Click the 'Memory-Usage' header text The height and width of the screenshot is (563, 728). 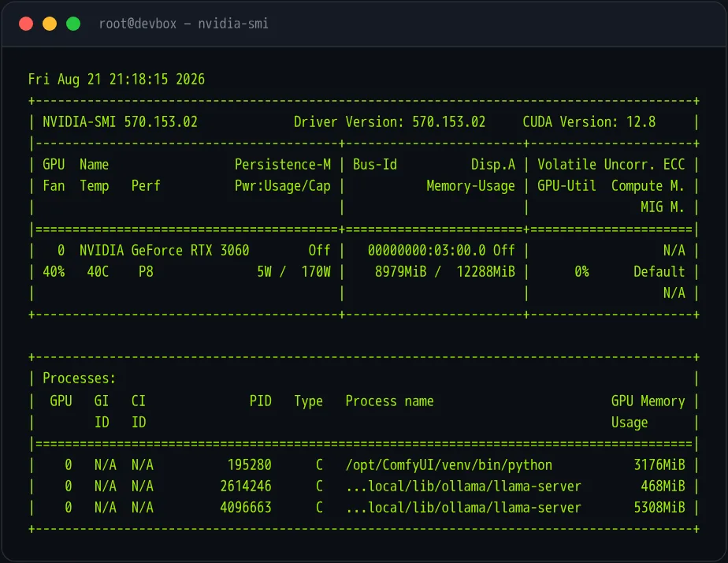point(471,186)
